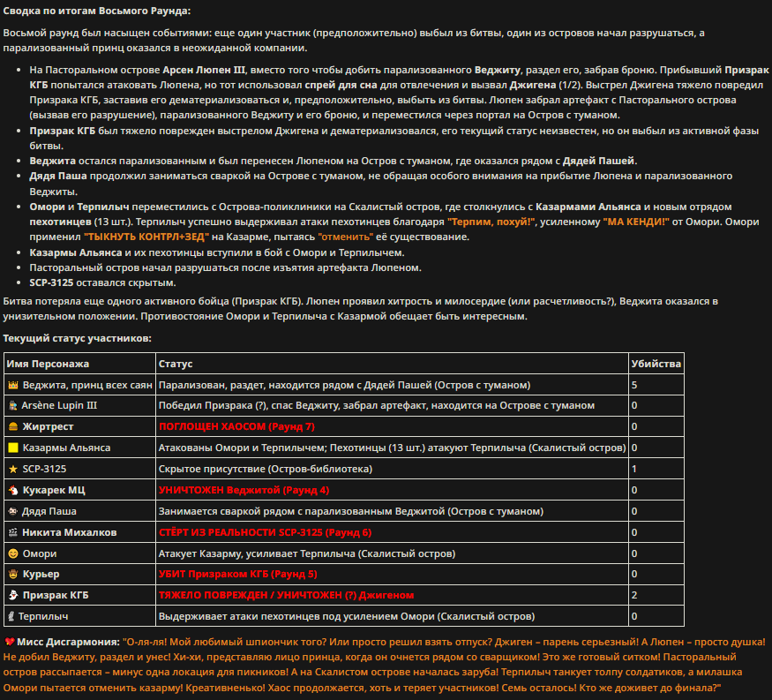Click the face icon beside Дядя Паша in the table
This screenshot has height=700, width=772.
click(x=13, y=511)
